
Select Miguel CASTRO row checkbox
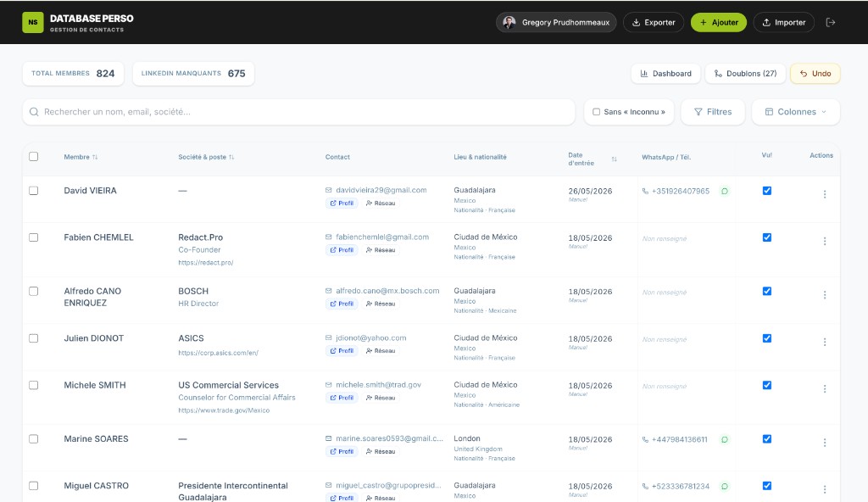tap(34, 485)
